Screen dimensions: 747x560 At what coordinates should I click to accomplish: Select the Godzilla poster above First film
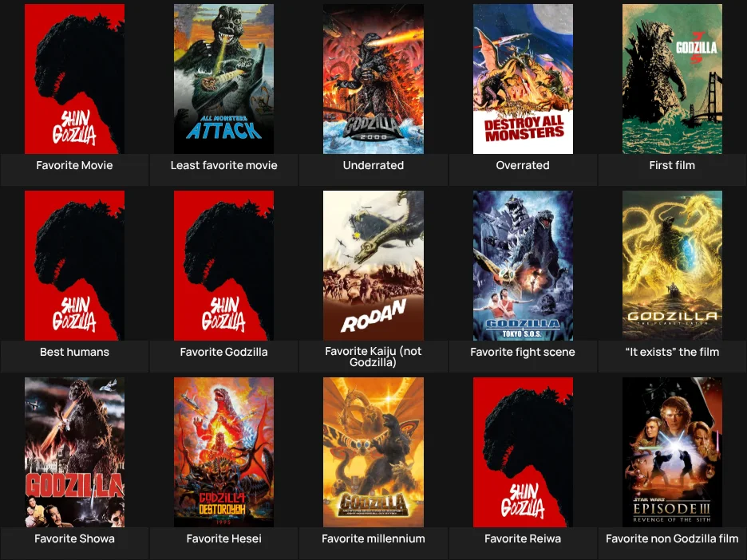click(672, 79)
